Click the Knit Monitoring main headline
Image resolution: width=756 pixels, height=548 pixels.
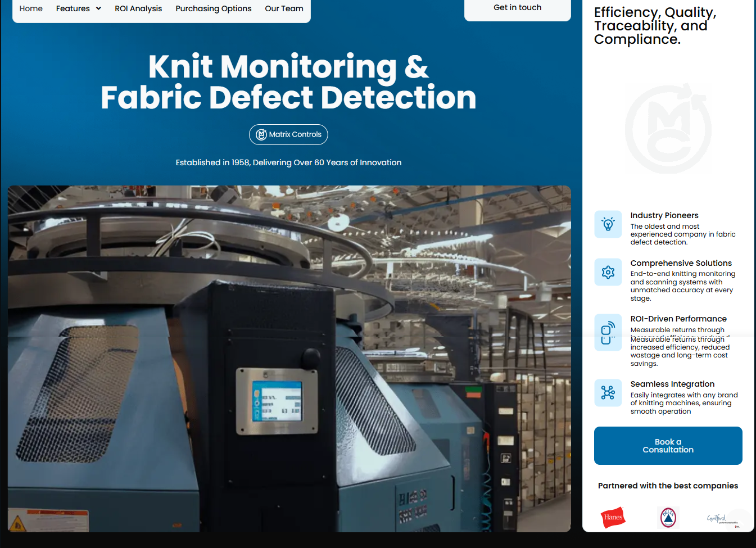pyautogui.click(x=288, y=82)
